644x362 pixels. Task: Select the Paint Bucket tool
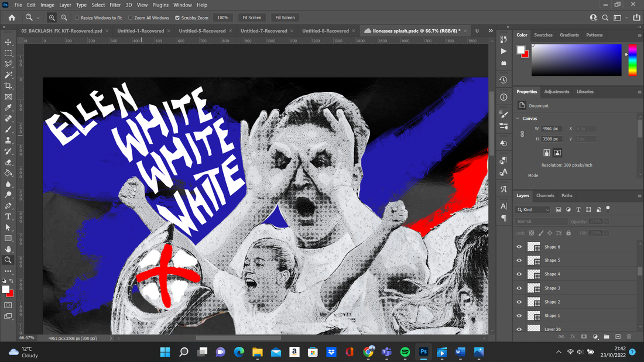point(8,173)
